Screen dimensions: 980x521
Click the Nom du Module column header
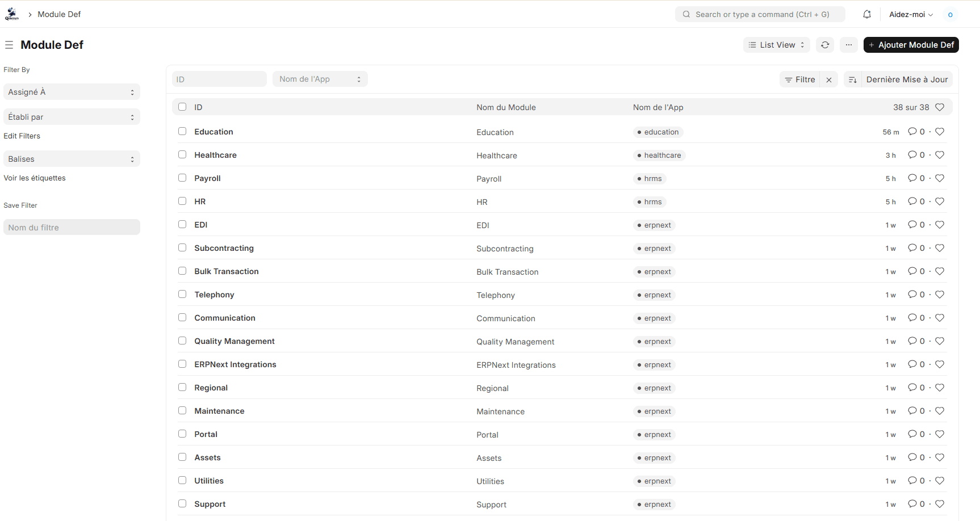506,107
